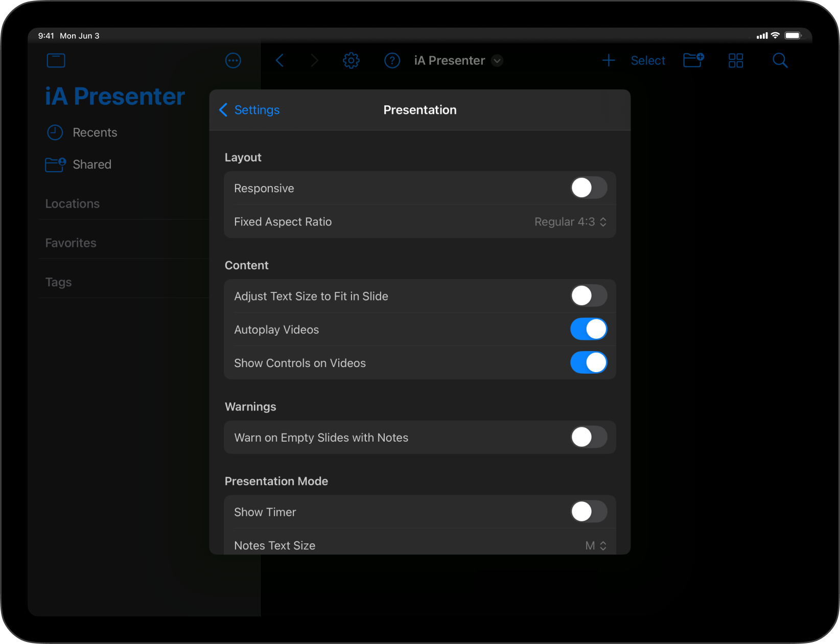Disable Autoplay Videos

[x=589, y=329]
